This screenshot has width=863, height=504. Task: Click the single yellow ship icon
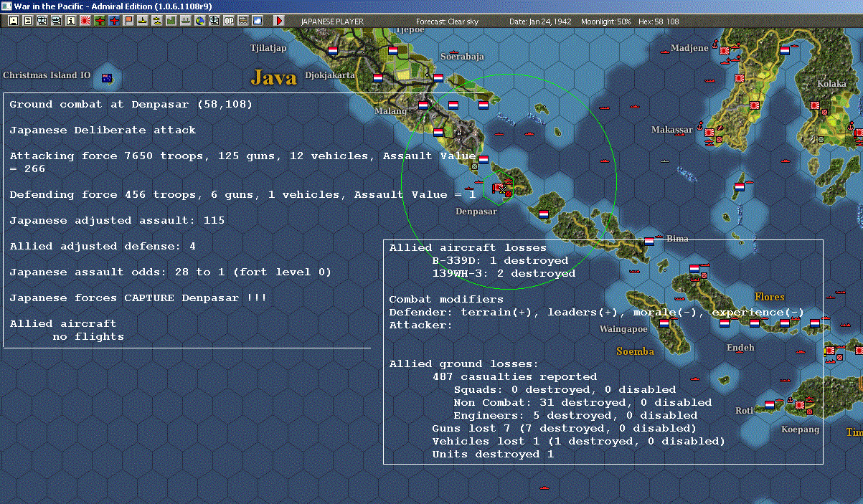click(x=143, y=21)
